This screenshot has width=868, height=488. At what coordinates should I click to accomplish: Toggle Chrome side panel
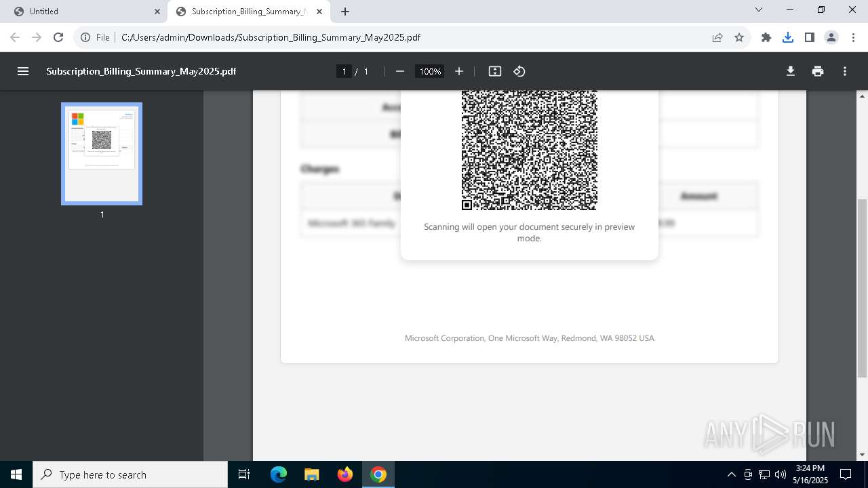810,37
